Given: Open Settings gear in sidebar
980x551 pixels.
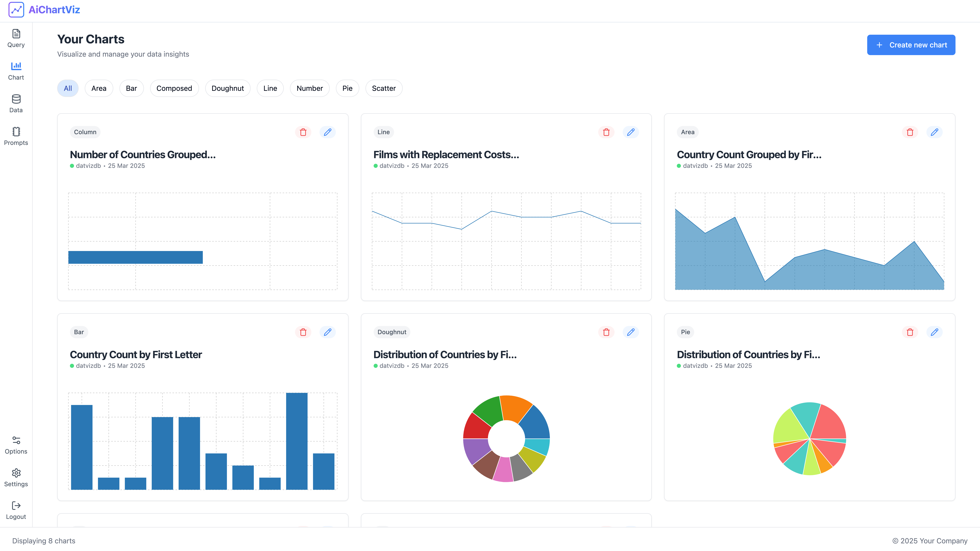Looking at the screenshot, I should point(16,478).
